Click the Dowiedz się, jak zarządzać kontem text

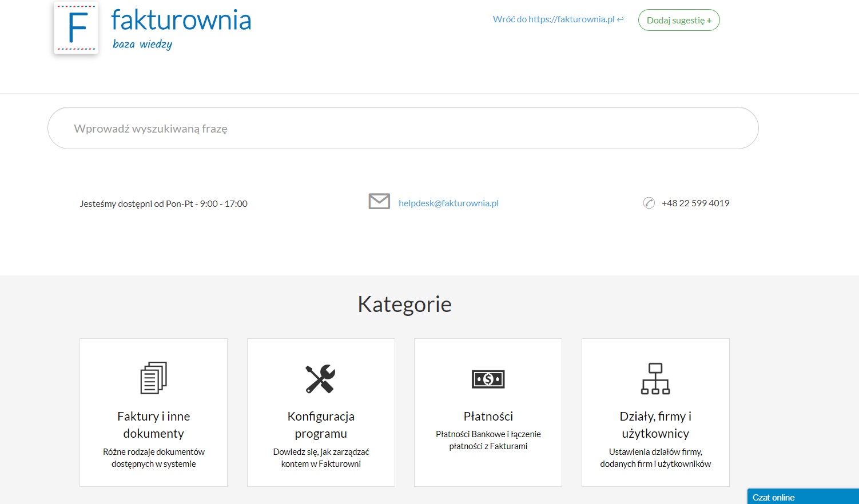(321, 458)
